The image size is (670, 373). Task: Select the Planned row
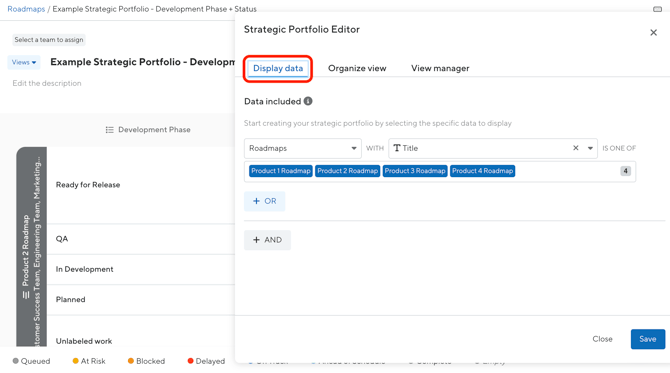pyautogui.click(x=141, y=300)
